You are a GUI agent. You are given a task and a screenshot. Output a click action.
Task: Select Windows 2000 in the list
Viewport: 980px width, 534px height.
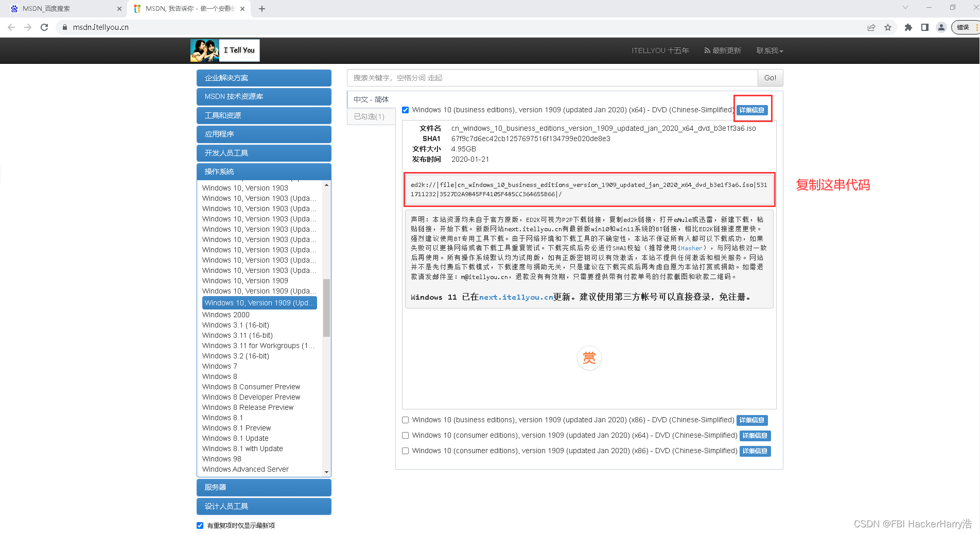226,315
